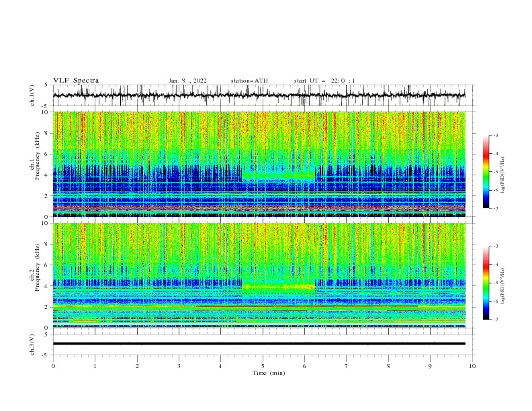Click the ch.2 spectrogram color scale bar
This screenshot has height=411, width=532.
tap(486, 283)
